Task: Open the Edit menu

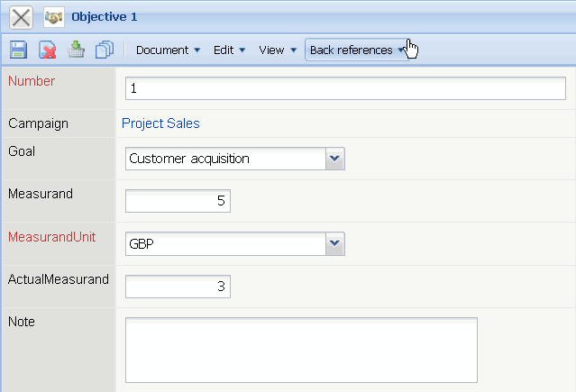Action: click(229, 50)
